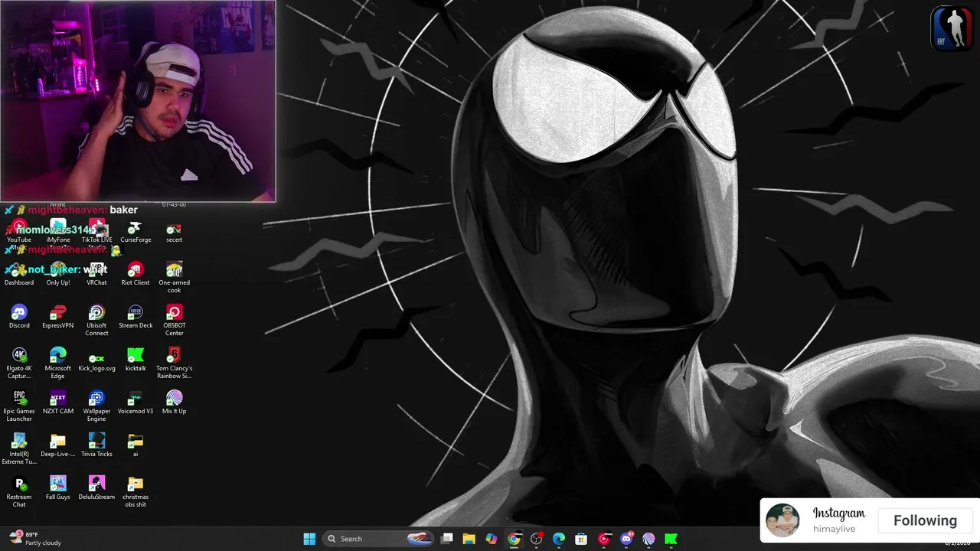This screenshot has height=551, width=980.
Task: Select the Deep-Live folder on the desktop
Action: pos(58,445)
